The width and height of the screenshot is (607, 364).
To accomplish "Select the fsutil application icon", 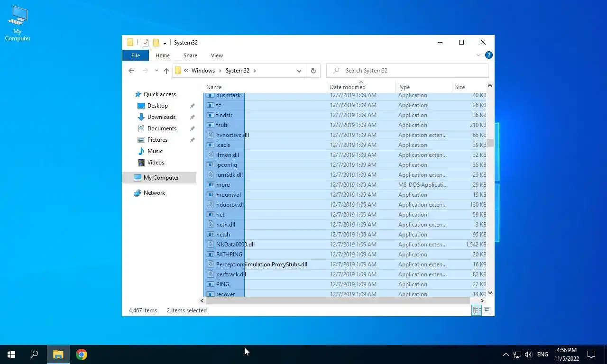I will [x=212, y=125].
